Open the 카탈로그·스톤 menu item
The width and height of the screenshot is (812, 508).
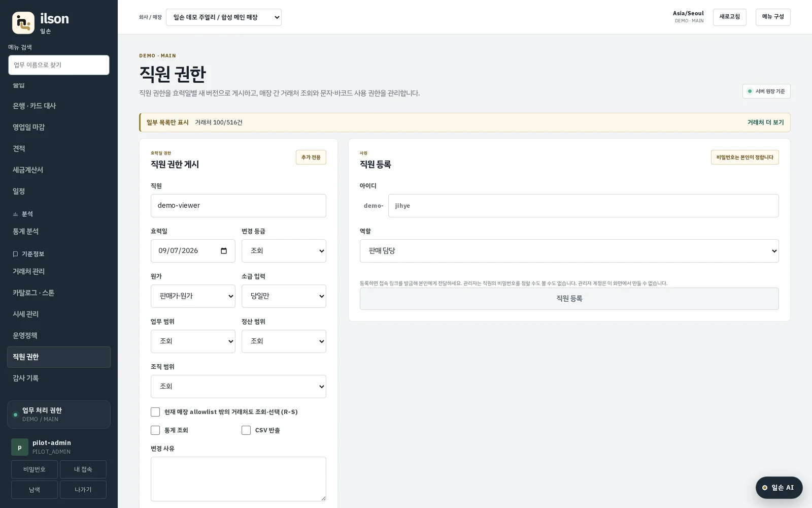59,293
